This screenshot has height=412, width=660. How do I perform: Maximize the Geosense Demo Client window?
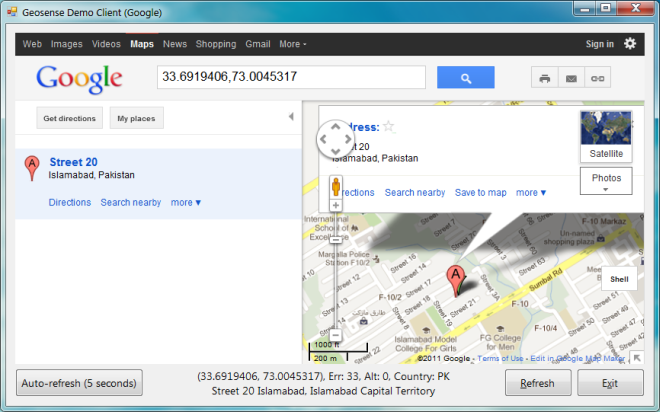606,8
